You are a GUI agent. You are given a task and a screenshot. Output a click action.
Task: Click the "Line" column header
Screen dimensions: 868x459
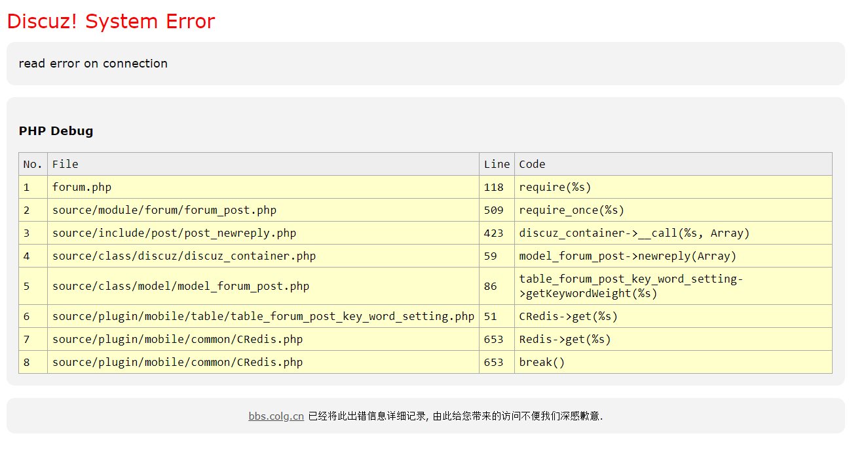(x=497, y=164)
